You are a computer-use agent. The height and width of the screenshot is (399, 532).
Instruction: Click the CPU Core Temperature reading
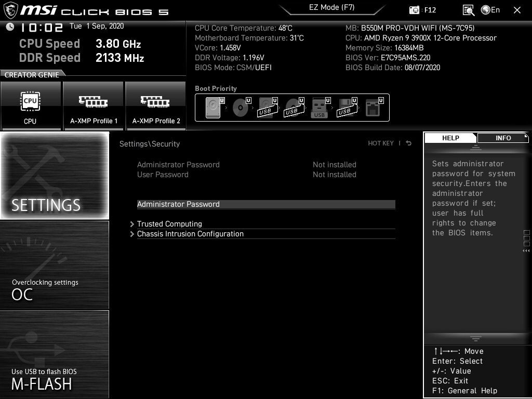click(x=244, y=28)
